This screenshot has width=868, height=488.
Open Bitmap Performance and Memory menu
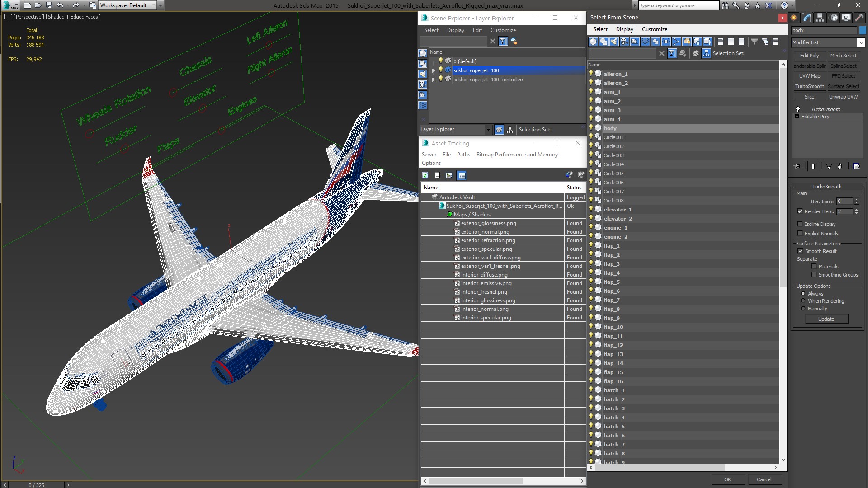(x=517, y=155)
